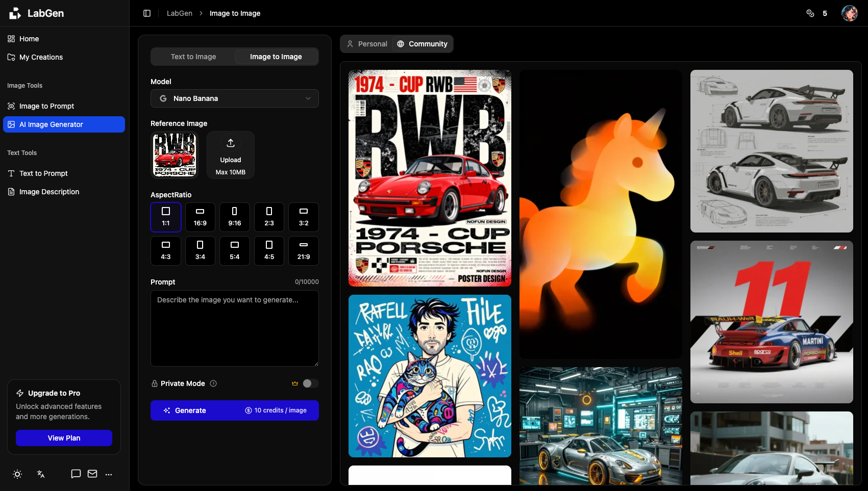868x491 pixels.
Task: Open the feedback chat bubble icon
Action: [76, 474]
